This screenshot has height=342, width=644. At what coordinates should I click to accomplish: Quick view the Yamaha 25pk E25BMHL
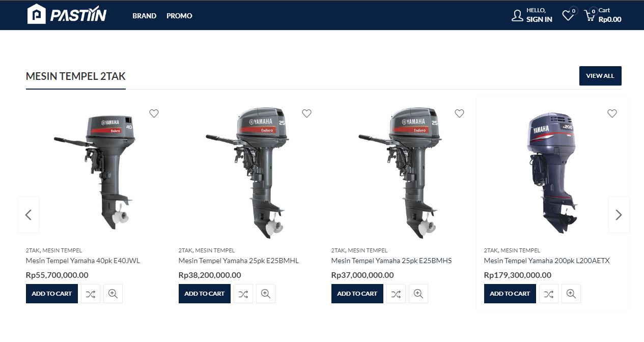pos(265,294)
